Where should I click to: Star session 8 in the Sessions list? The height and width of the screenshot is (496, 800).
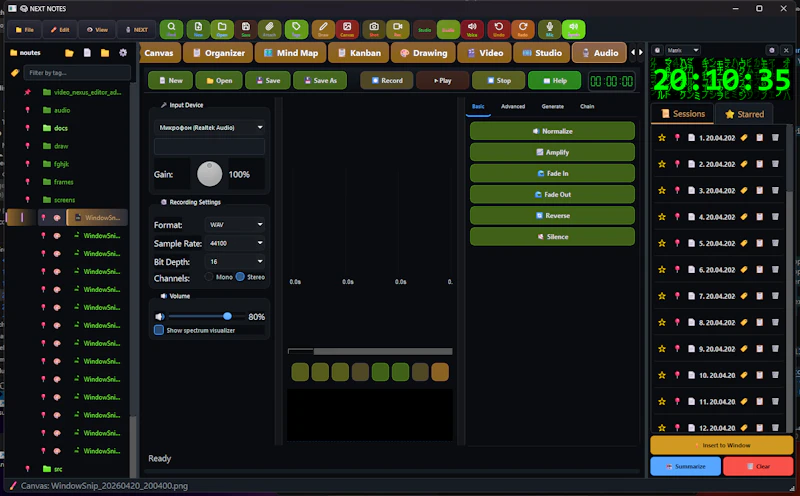(662, 323)
